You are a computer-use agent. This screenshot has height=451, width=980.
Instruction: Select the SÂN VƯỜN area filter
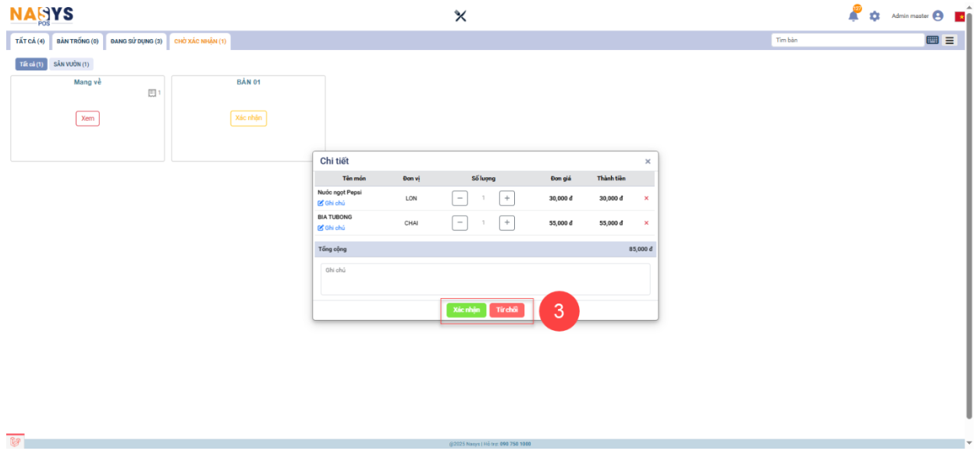(72, 64)
